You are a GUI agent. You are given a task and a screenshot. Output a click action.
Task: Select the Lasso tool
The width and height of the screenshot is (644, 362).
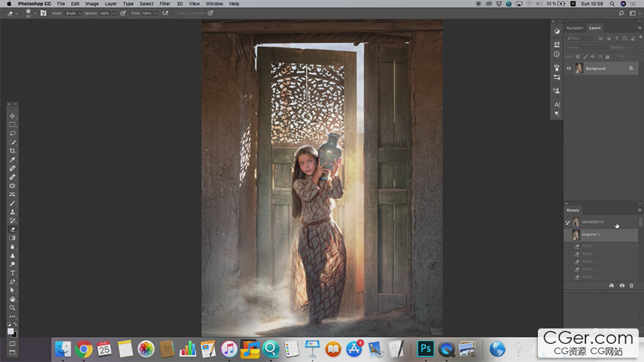(12, 133)
